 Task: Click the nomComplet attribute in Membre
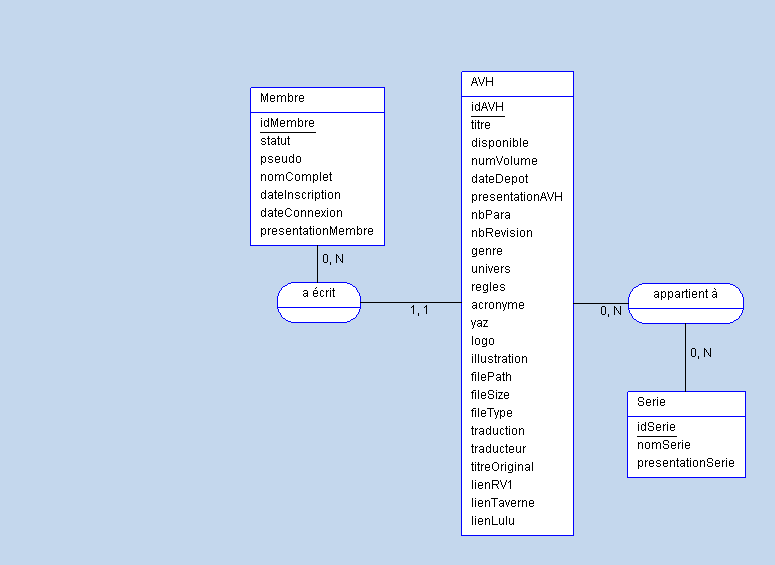click(296, 177)
